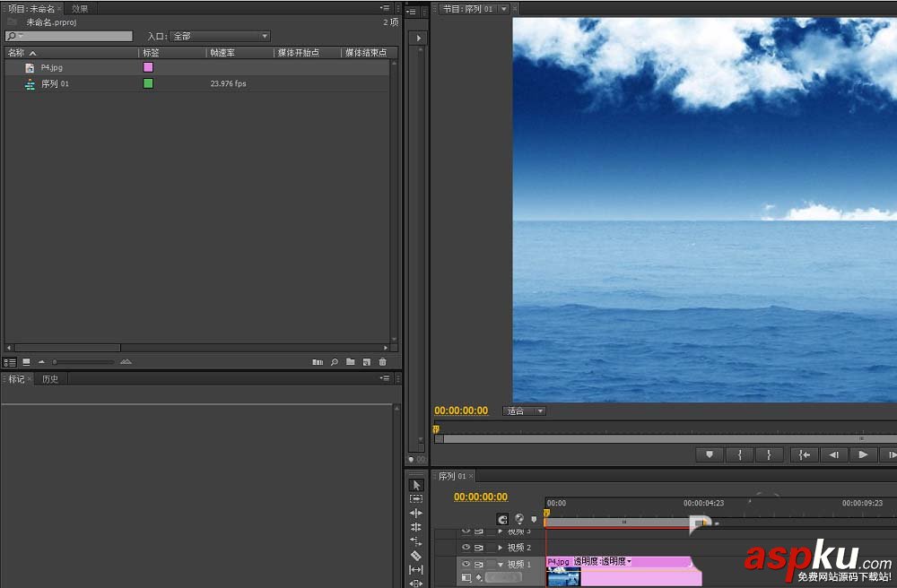Open the 适合 zoom level dropdown
897x588 pixels.
[x=525, y=411]
